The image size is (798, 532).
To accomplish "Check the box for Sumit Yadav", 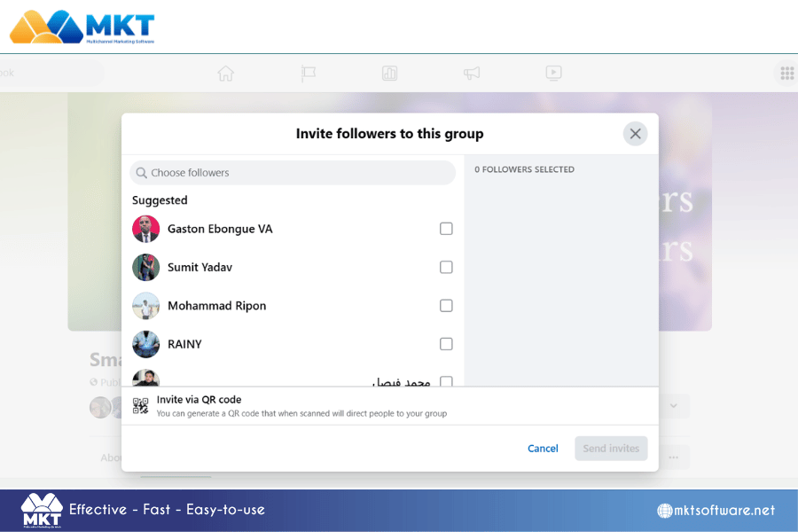I will (x=446, y=267).
